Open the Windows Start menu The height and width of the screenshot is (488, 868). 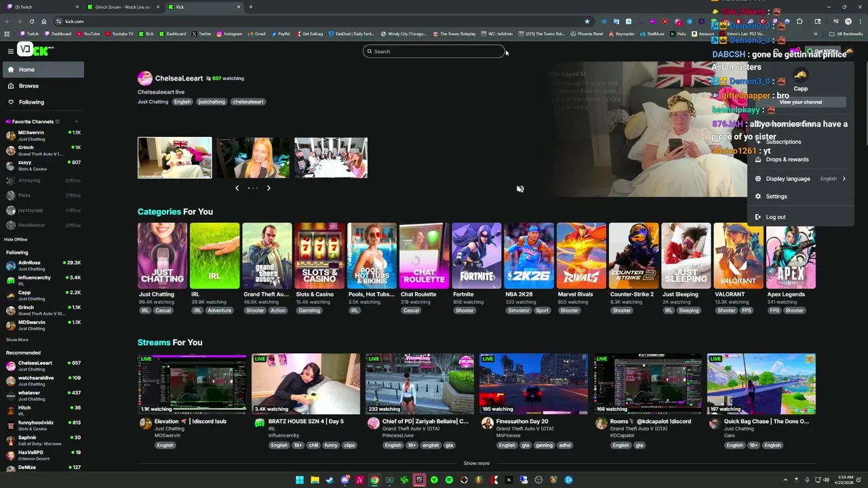click(x=300, y=480)
